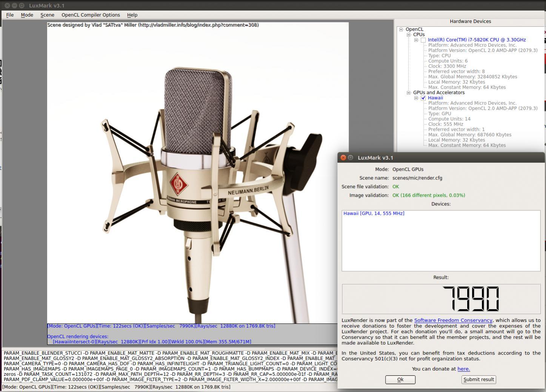Image resolution: width=546 pixels, height=392 pixels.
Task: Click the 'GPUs and Accelerators' label
Action: click(x=438, y=92)
